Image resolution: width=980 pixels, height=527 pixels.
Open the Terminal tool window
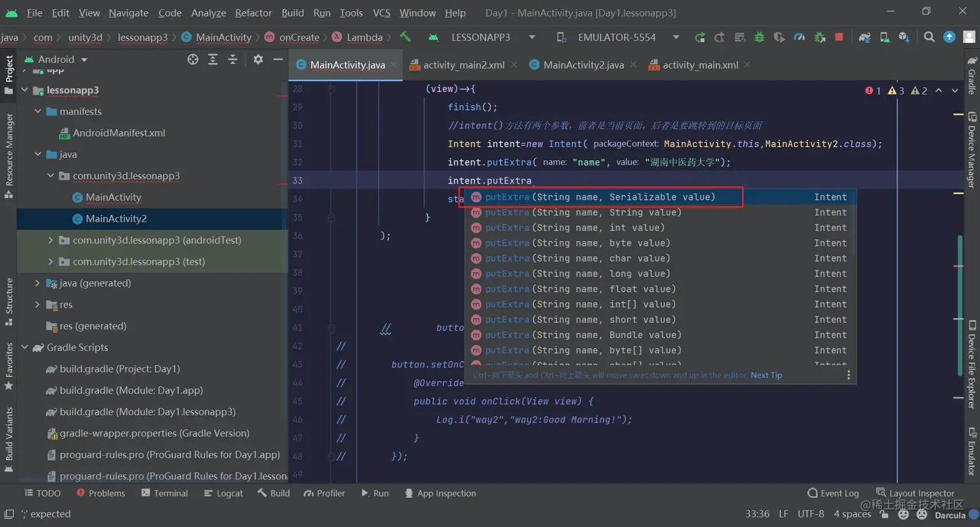pos(165,493)
